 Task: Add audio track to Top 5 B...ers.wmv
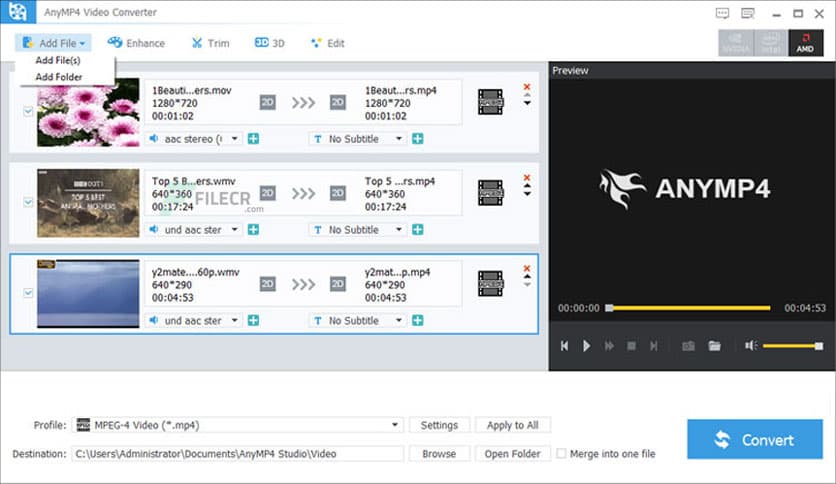(254, 230)
